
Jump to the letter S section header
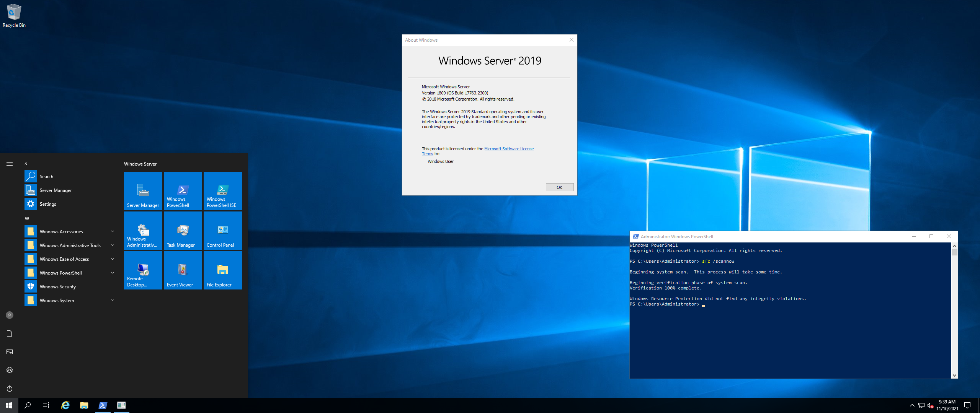(26, 163)
